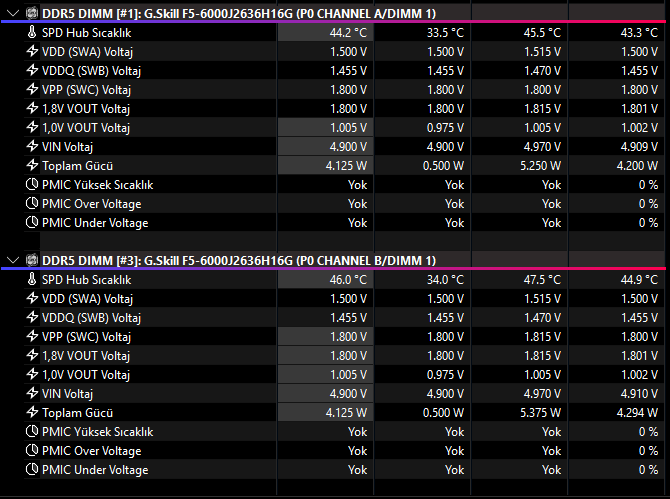Select the 4.910 V VIN value

639,394
